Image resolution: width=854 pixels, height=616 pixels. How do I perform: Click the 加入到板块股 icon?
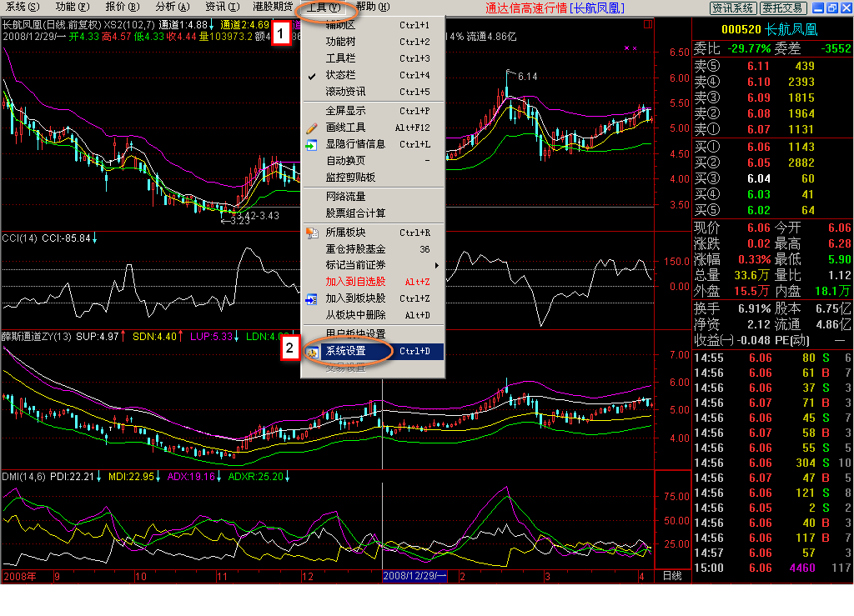click(x=312, y=299)
